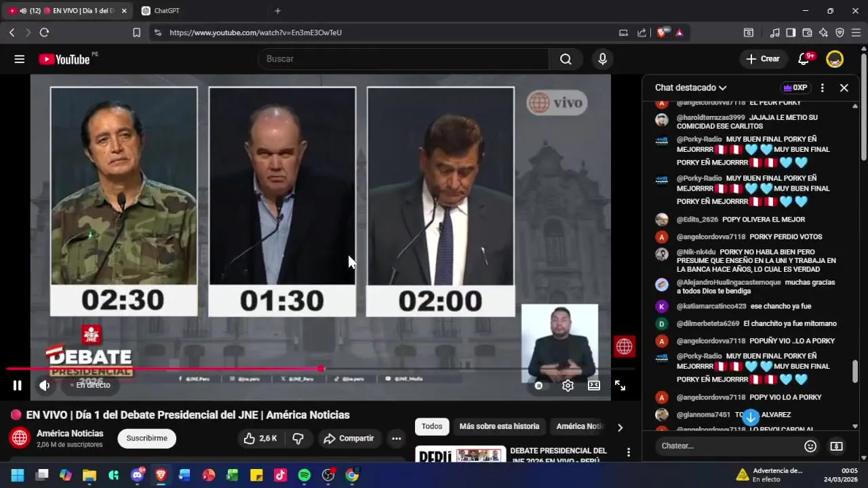Open Spotify from the taskbar

point(304,475)
